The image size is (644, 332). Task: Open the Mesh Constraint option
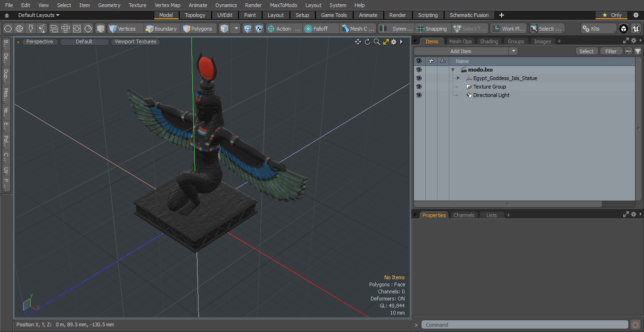point(358,29)
